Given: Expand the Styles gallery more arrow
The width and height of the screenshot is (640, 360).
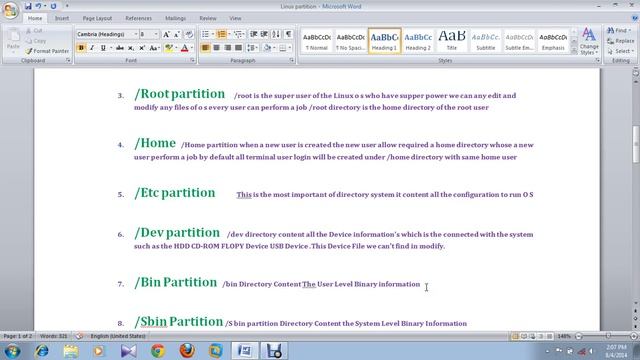Looking at the screenshot, I should point(574,51).
